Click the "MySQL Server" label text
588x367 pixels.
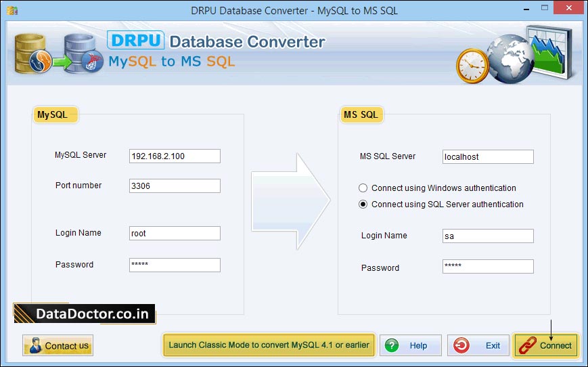[81, 155]
